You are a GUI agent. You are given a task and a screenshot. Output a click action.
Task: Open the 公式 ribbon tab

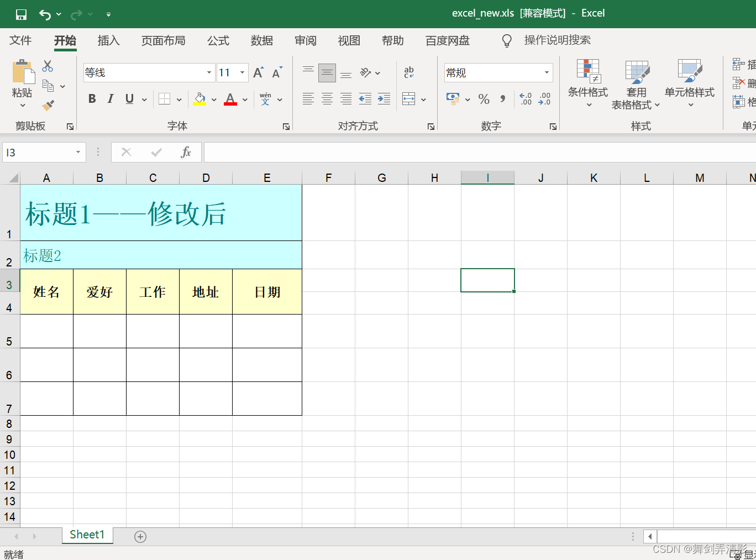point(218,40)
